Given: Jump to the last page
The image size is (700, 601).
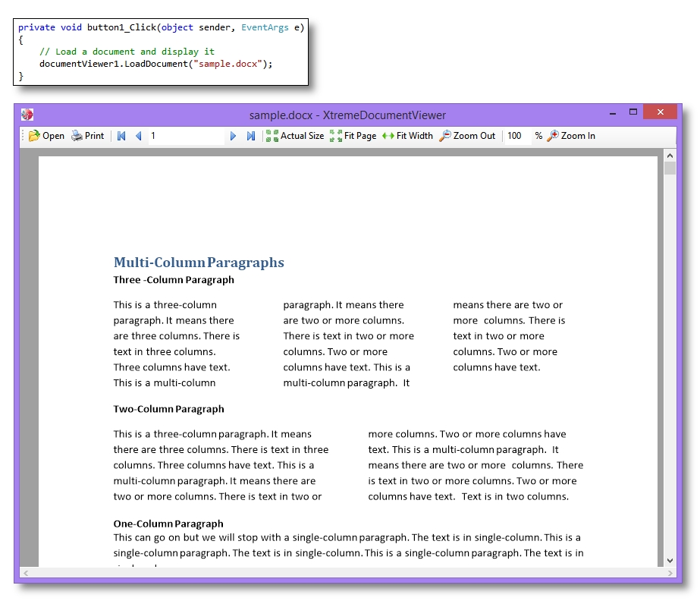Looking at the screenshot, I should pyautogui.click(x=251, y=136).
